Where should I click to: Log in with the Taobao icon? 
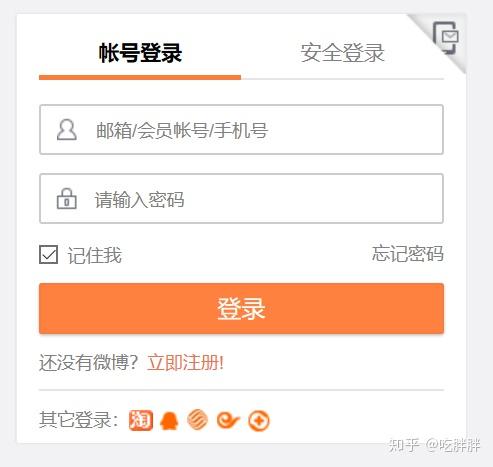click(141, 420)
